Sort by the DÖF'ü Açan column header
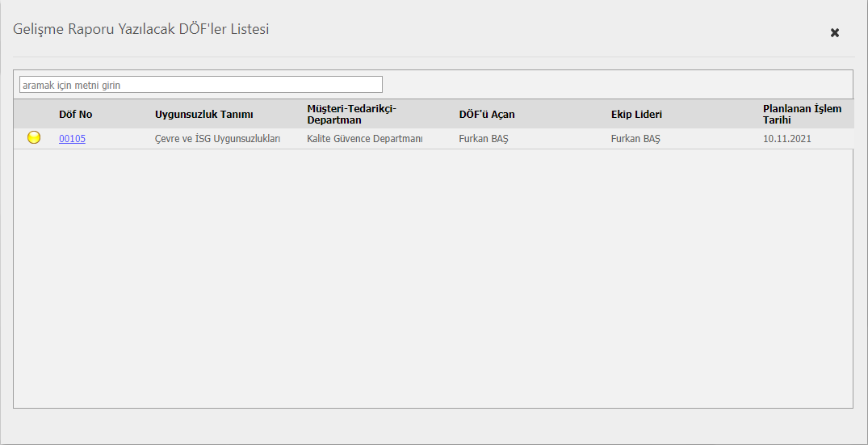The height and width of the screenshot is (445, 868). (x=487, y=115)
